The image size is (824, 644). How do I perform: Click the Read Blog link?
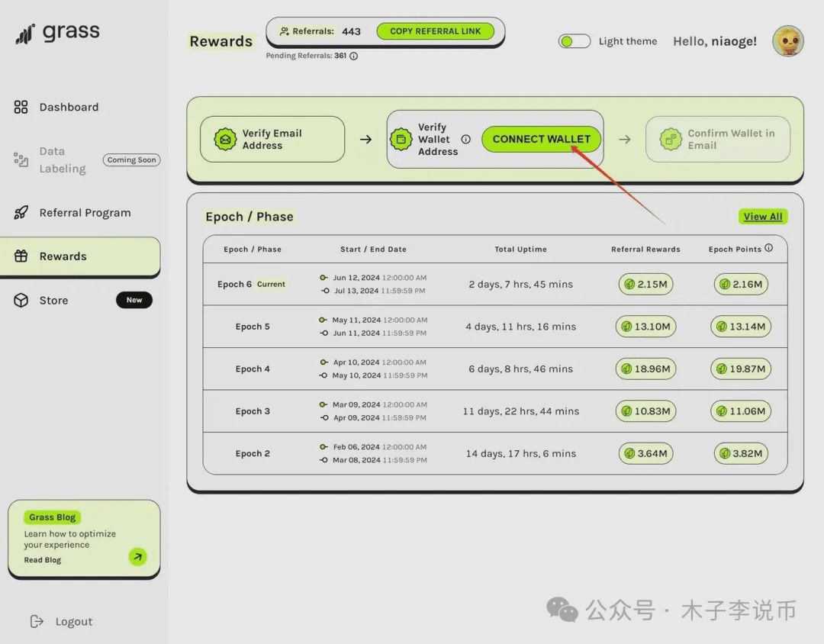(x=43, y=560)
